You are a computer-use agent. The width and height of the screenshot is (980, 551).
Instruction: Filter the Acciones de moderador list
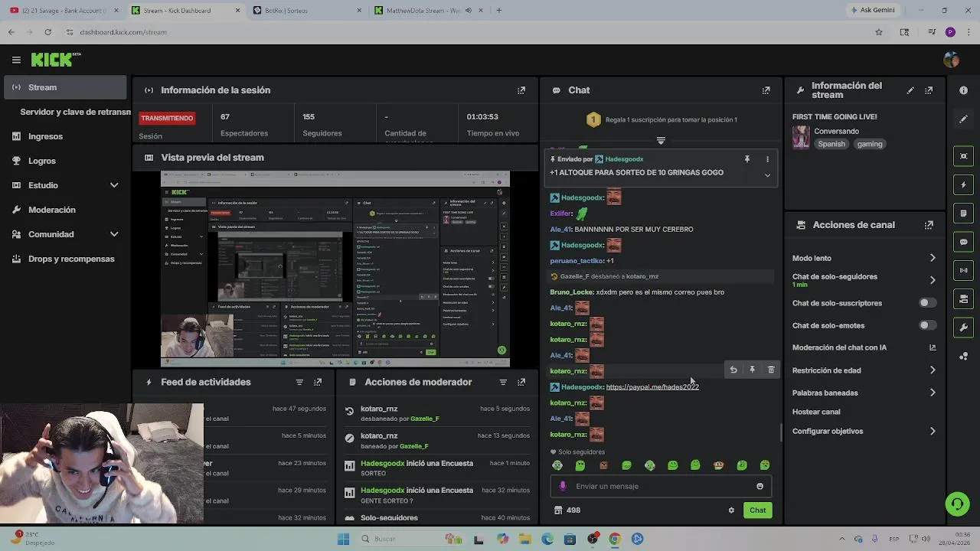click(x=503, y=382)
